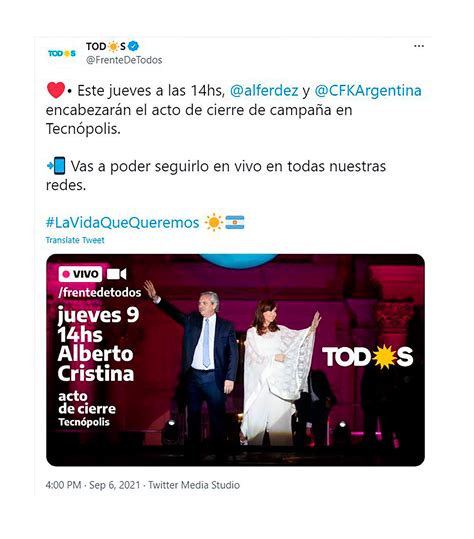Click the sun emoji after the hashtag
Screen dimensions: 474x539
214,222
